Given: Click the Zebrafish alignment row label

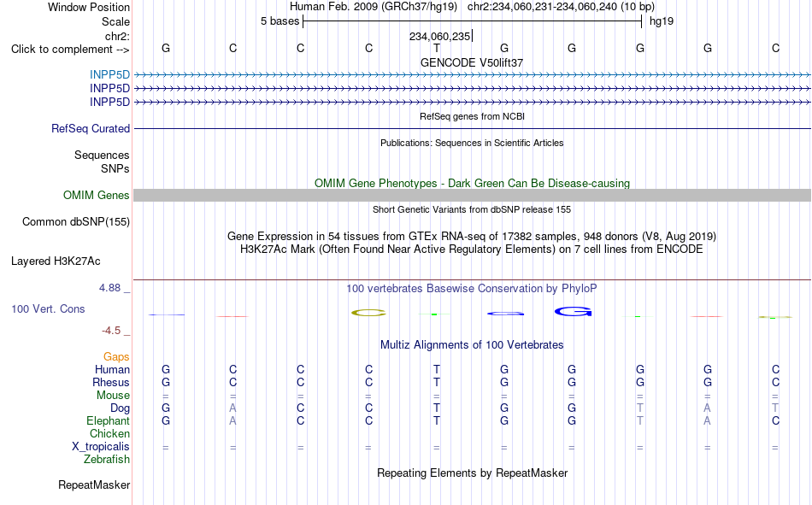Looking at the screenshot, I should click(107, 460).
